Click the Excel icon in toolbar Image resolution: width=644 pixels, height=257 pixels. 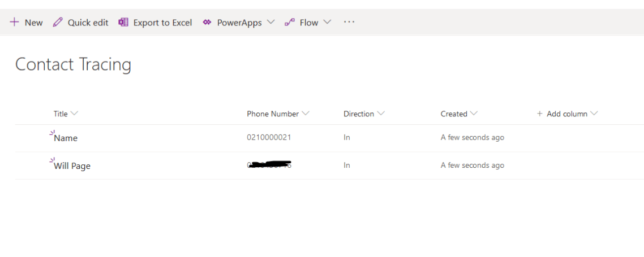pyautogui.click(x=123, y=23)
